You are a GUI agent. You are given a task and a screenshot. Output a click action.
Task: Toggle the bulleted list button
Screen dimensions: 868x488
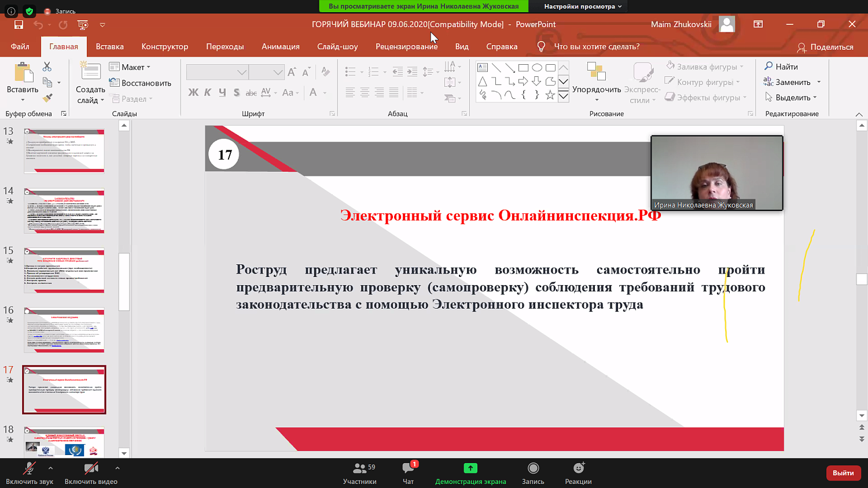[x=350, y=72]
